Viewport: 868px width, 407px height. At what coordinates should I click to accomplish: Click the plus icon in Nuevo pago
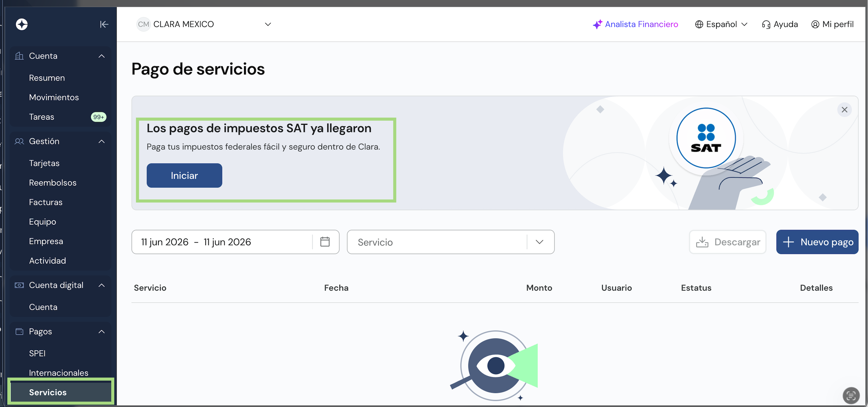(x=788, y=242)
